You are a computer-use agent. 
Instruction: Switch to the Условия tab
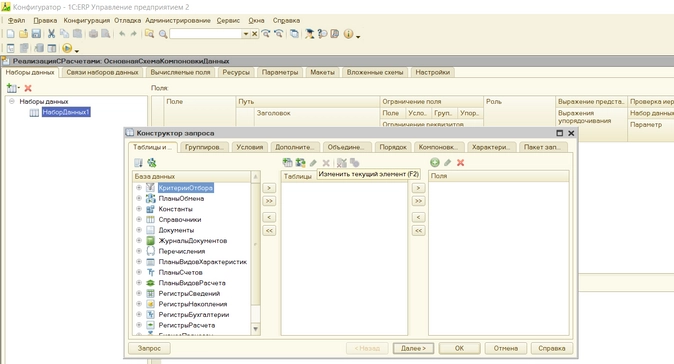tap(249, 147)
